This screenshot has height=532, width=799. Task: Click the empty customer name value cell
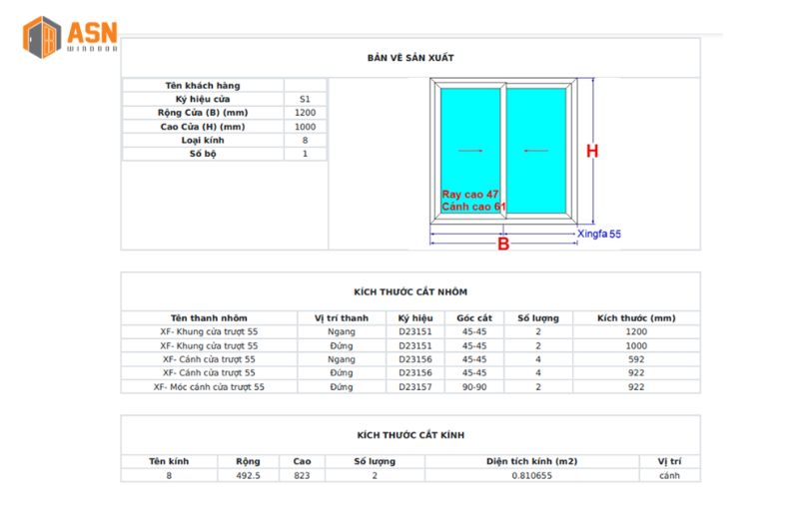306,86
